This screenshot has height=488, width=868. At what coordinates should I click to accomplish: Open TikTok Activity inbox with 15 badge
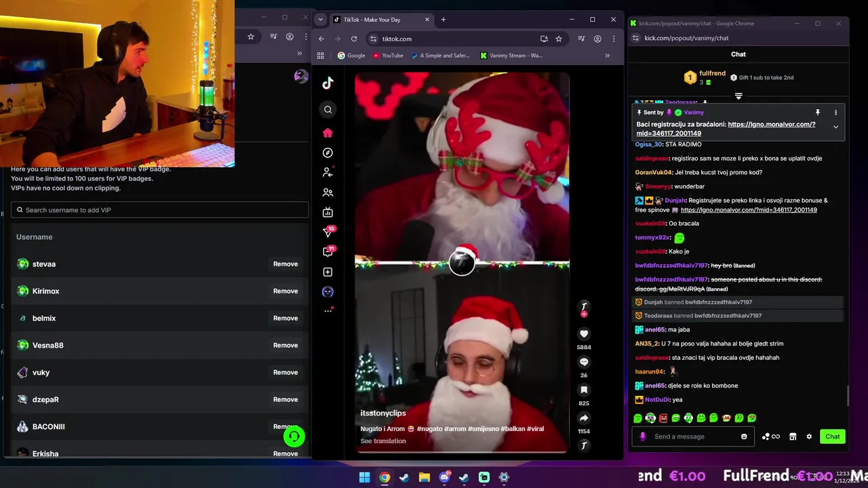click(328, 232)
